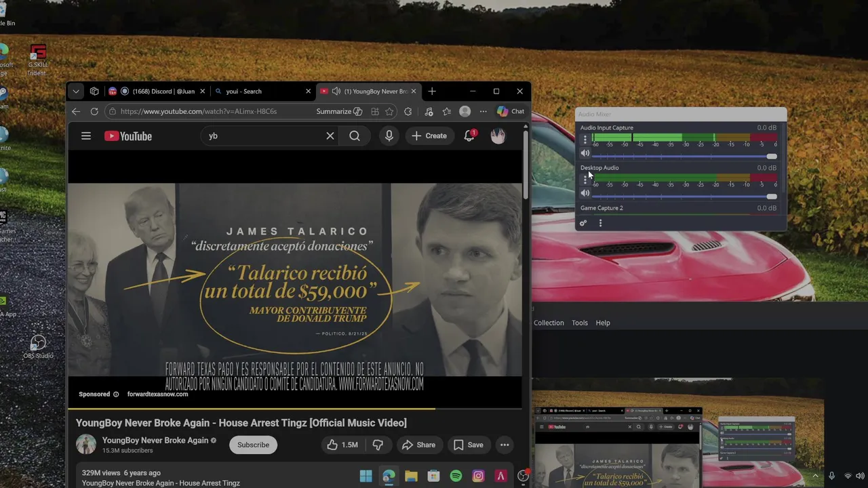Add page to favorites star icon
Image resolution: width=868 pixels, height=488 pixels.
tap(389, 111)
